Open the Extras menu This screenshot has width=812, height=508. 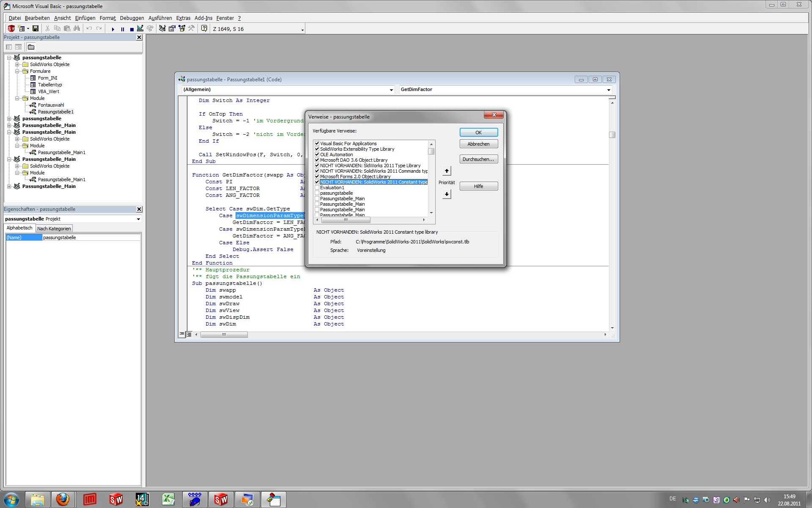click(183, 18)
